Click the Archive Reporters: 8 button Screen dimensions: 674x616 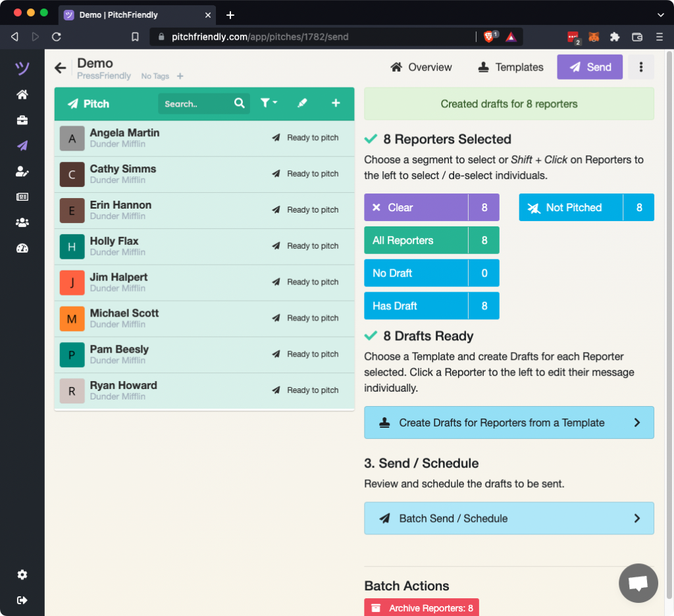[x=421, y=608]
